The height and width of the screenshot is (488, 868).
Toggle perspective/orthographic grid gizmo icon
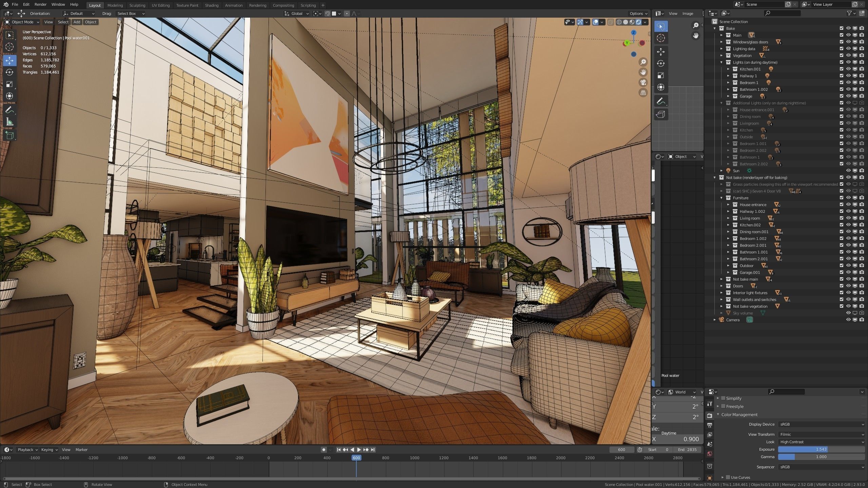click(643, 93)
